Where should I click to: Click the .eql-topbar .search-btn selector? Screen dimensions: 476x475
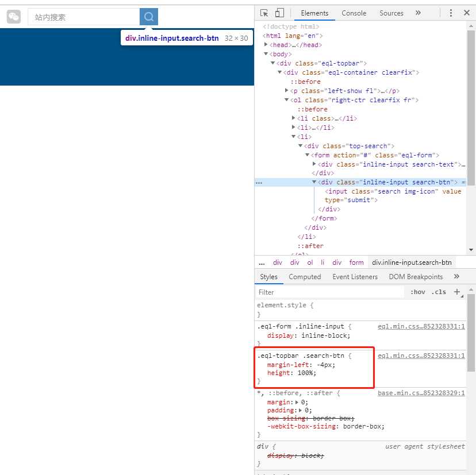point(301,356)
